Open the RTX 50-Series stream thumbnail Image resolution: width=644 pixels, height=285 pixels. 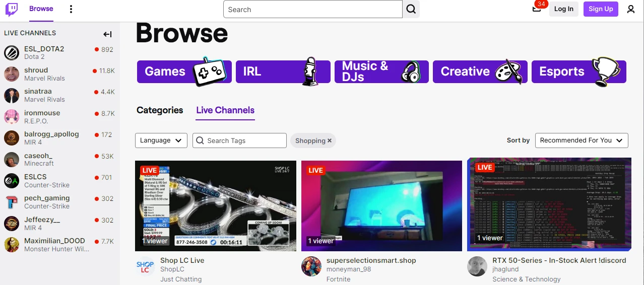[549, 204]
